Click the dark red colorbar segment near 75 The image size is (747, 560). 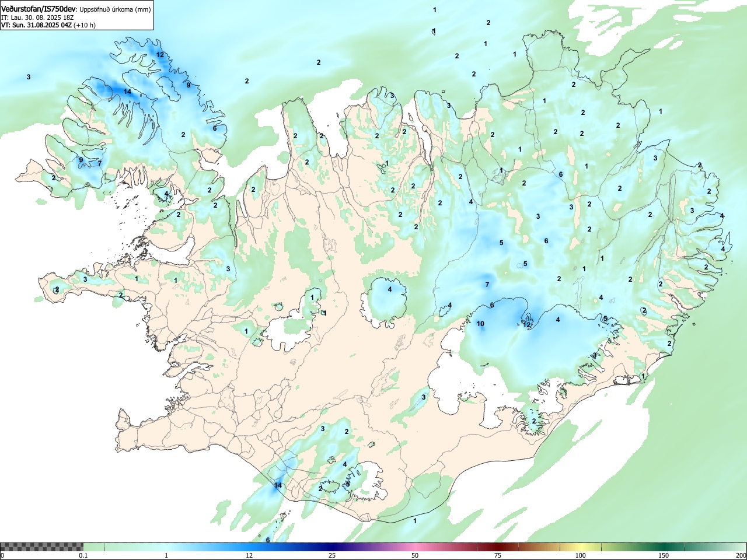498,547
